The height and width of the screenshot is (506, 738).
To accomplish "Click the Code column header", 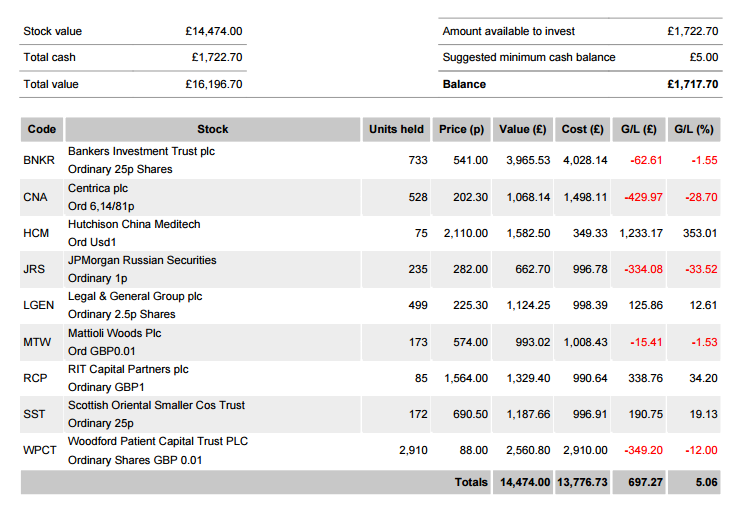I will [x=42, y=129].
